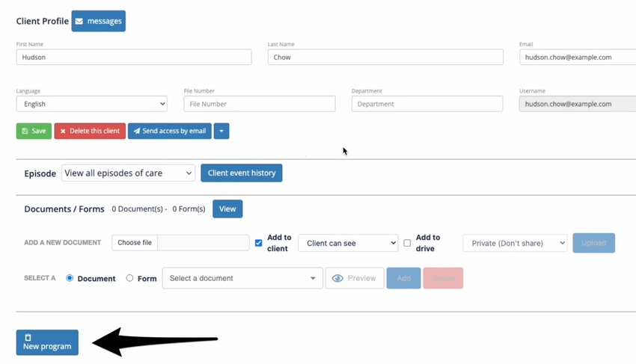The height and width of the screenshot is (364, 636).
Task: Open client messages with envelope button
Action: click(98, 21)
